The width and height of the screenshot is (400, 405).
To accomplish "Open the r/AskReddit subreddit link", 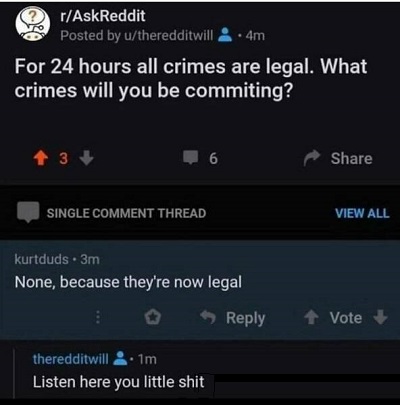I will pos(103,16).
